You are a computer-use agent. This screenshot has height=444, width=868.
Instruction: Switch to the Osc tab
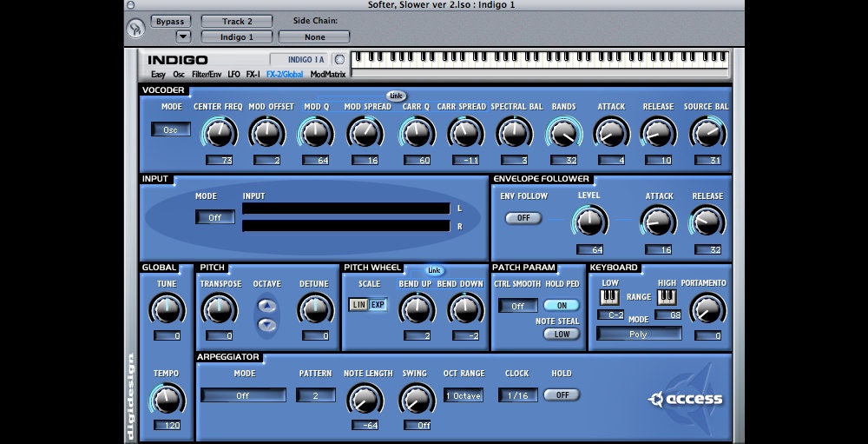click(x=178, y=74)
